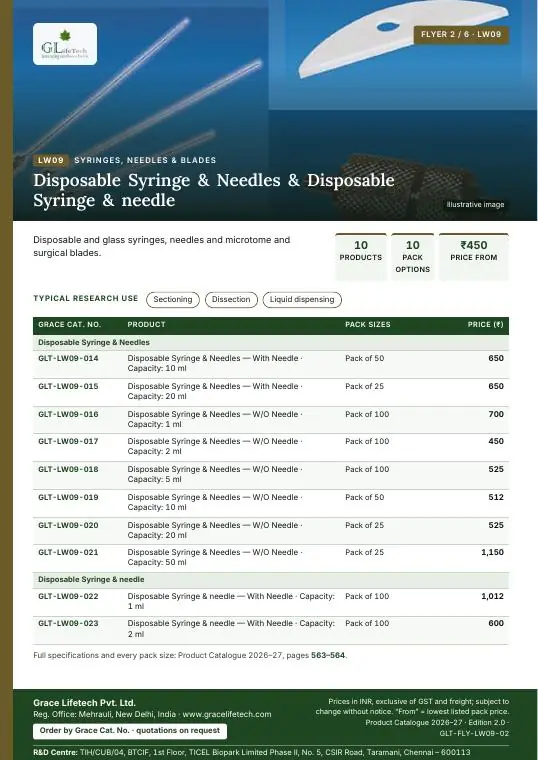Click the PACK SIZES column header
This screenshot has width=538, height=760.
[367, 325]
